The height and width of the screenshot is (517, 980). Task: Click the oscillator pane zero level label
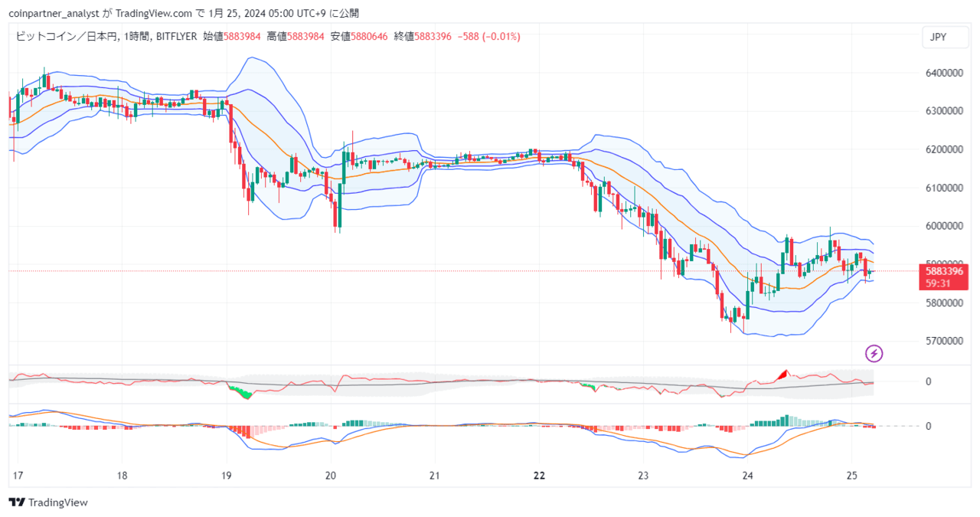pos(928,381)
